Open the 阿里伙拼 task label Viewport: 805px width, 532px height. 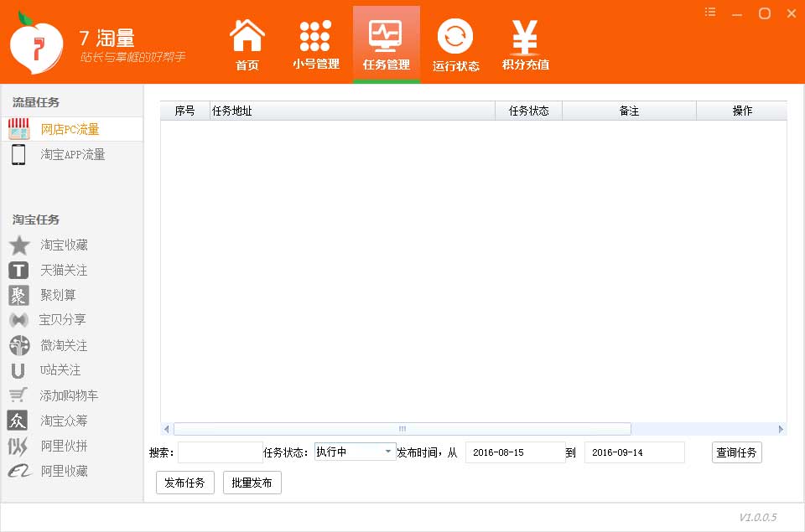65,446
